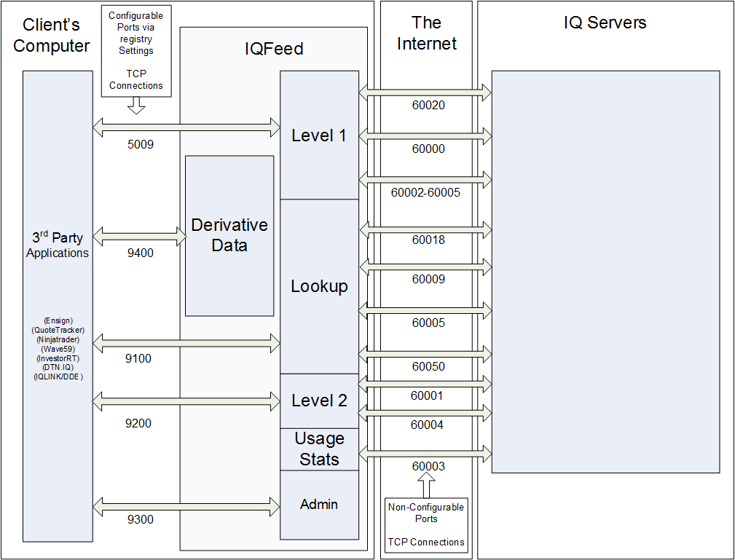Click the 60003 port label

coord(428,466)
